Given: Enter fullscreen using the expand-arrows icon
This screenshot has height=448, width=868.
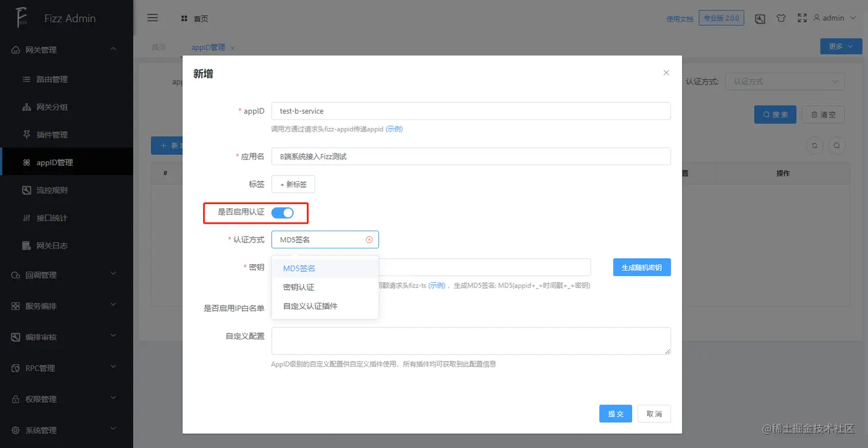Looking at the screenshot, I should pyautogui.click(x=802, y=18).
